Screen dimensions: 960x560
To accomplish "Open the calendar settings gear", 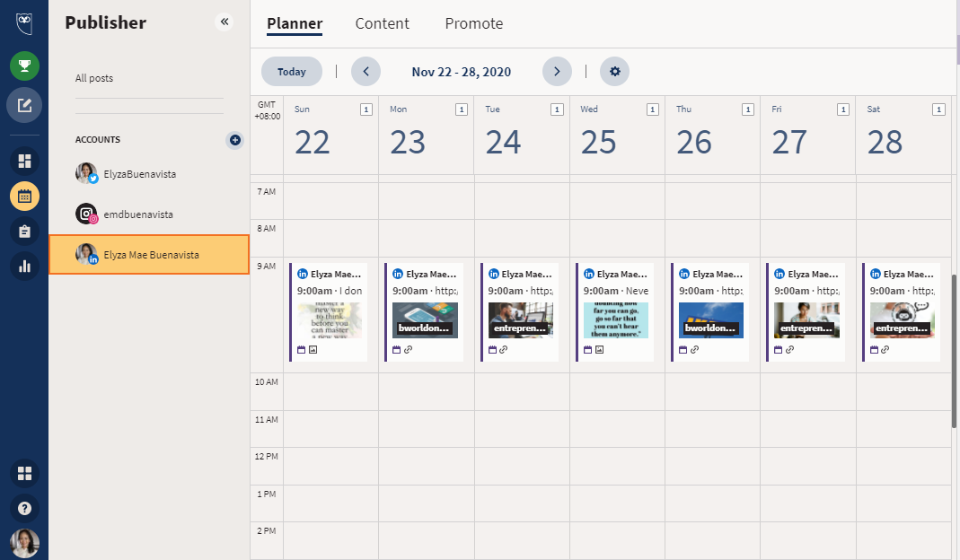I will [x=615, y=72].
